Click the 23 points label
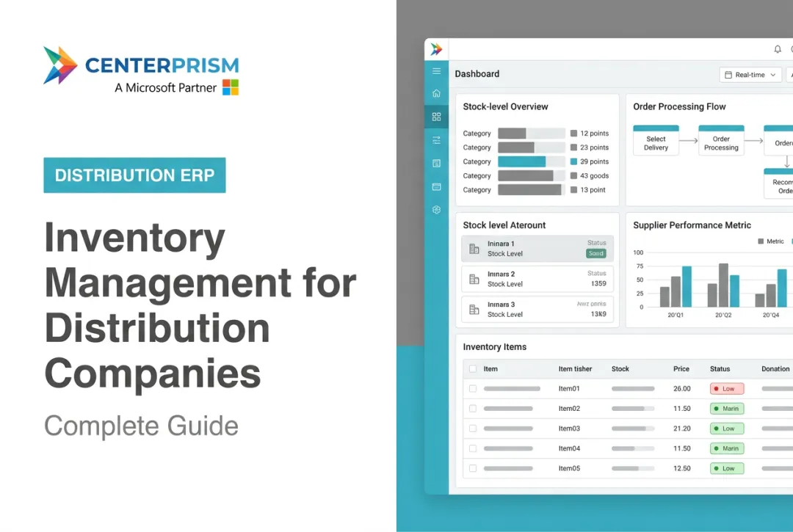 [594, 147]
